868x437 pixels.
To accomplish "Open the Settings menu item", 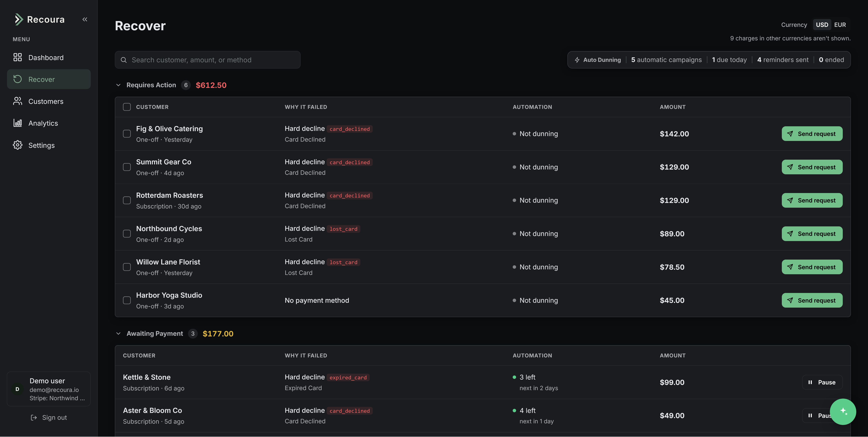I will (x=49, y=145).
